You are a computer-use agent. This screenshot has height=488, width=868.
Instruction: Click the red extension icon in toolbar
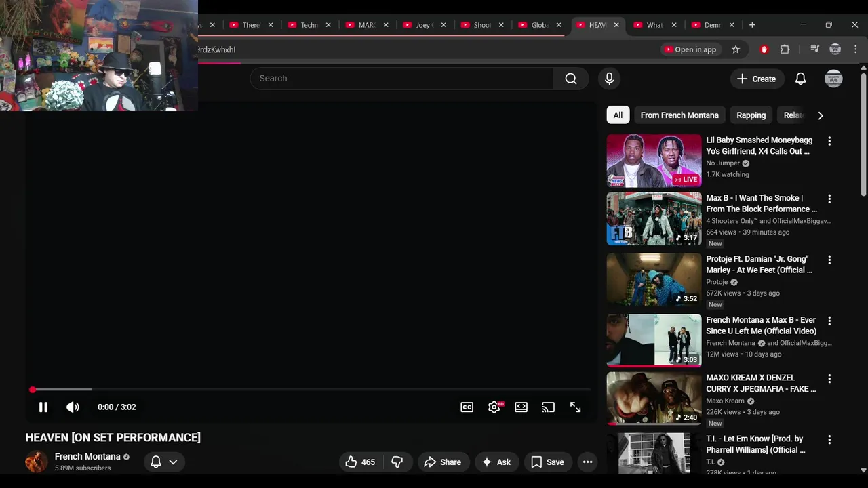coord(764,49)
